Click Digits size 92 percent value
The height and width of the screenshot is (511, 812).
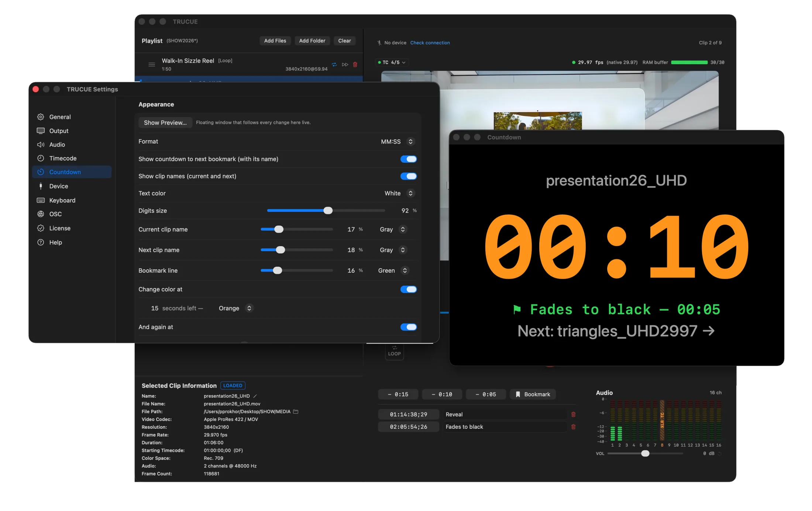pyautogui.click(x=405, y=211)
